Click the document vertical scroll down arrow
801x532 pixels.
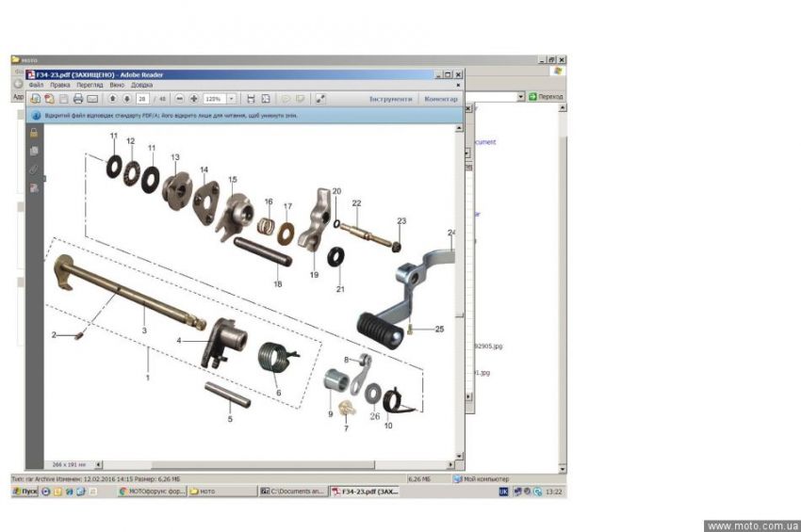[459, 456]
